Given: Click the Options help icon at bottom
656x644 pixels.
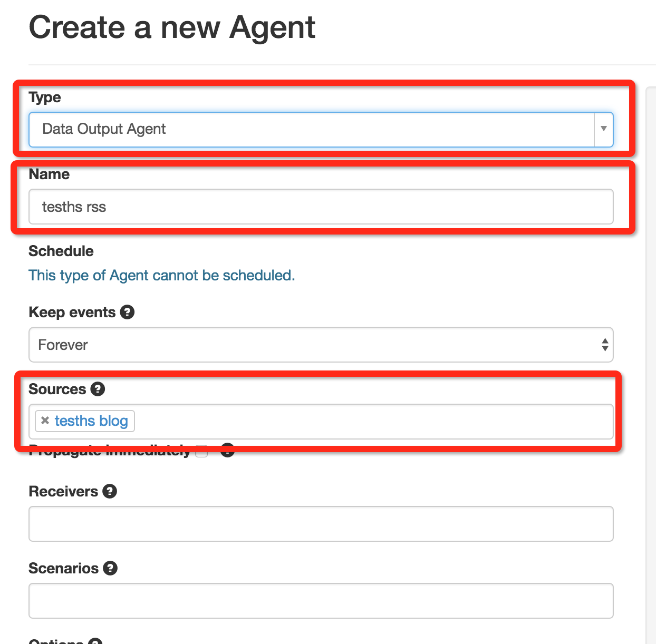Looking at the screenshot, I should click(x=95, y=641).
